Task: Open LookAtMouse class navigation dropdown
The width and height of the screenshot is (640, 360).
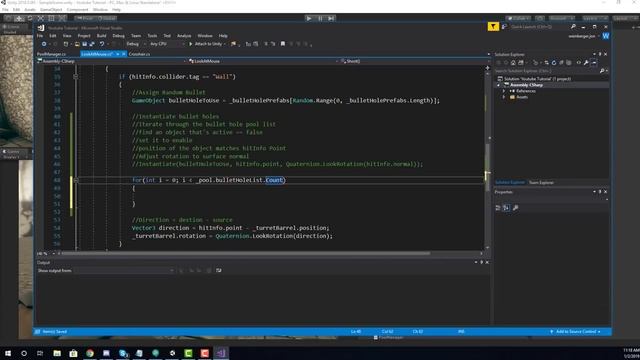Action: click(x=264, y=61)
